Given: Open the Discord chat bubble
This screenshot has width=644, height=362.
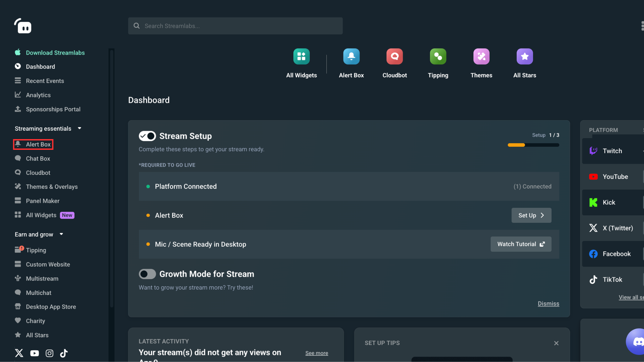Looking at the screenshot, I should [636, 342].
